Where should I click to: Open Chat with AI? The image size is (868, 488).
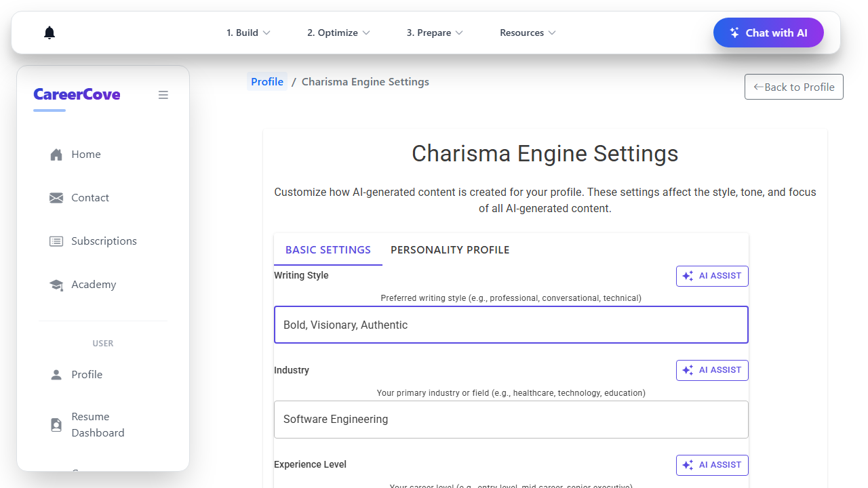coord(768,33)
